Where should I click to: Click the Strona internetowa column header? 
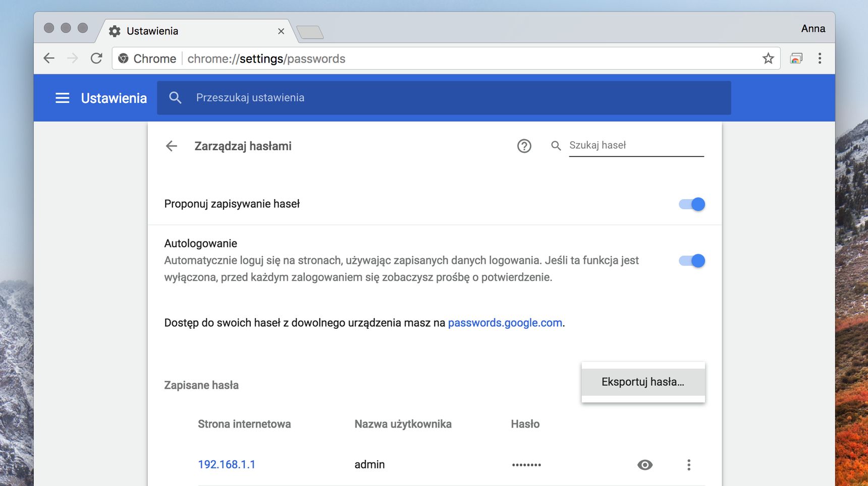tap(244, 424)
